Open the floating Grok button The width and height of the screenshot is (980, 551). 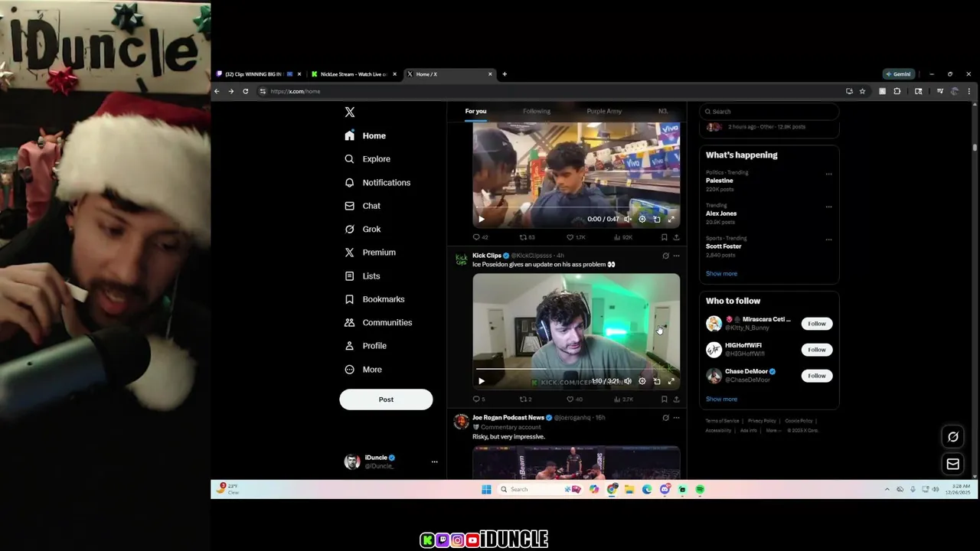coord(953,437)
